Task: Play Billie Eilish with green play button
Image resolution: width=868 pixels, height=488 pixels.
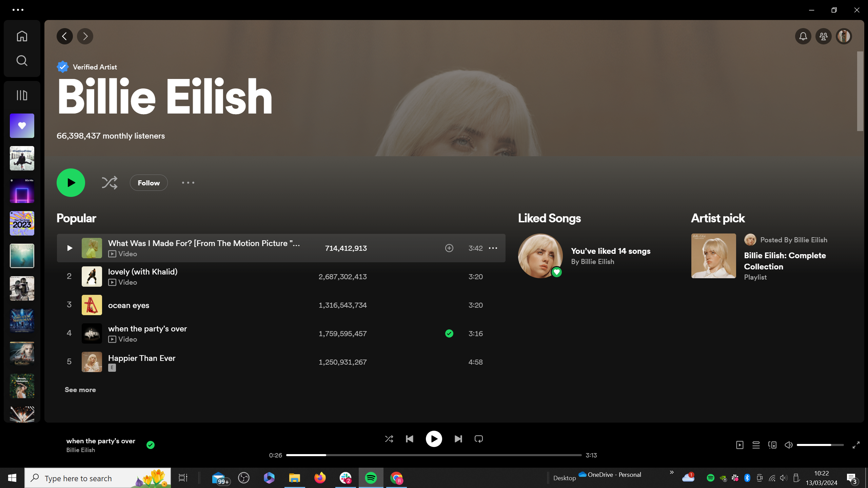Action: pyautogui.click(x=71, y=183)
